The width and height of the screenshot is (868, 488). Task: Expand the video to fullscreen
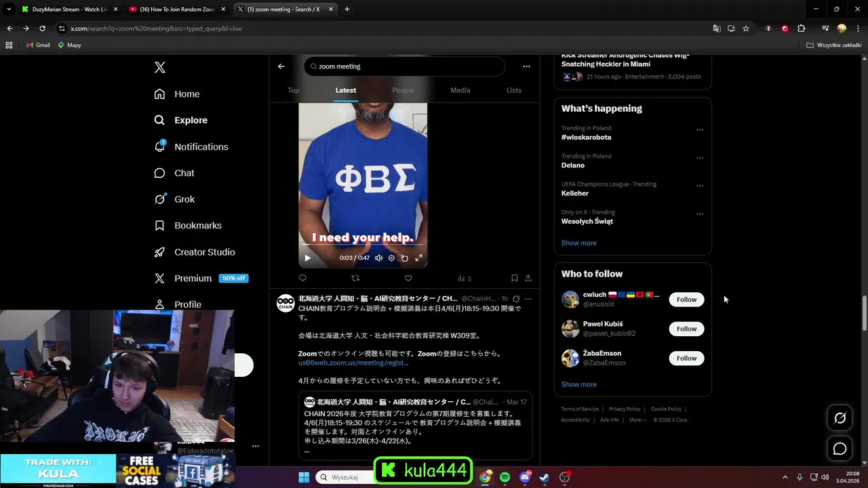pyautogui.click(x=418, y=258)
